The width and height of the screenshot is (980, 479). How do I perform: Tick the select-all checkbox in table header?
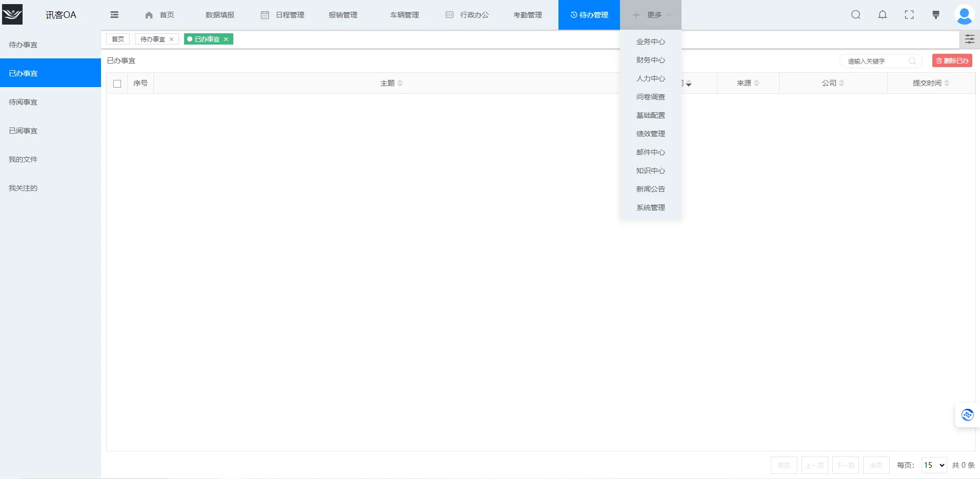coord(117,84)
